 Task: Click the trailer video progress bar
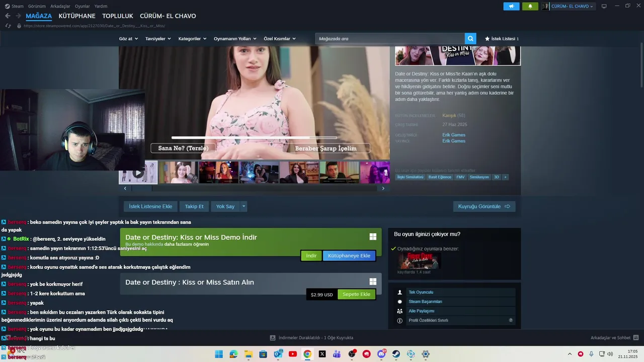254,138
